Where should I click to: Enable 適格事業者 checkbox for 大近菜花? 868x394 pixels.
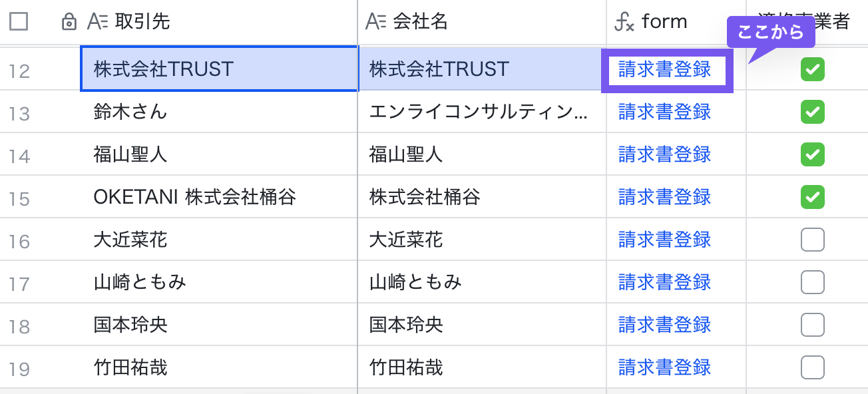coord(813,240)
